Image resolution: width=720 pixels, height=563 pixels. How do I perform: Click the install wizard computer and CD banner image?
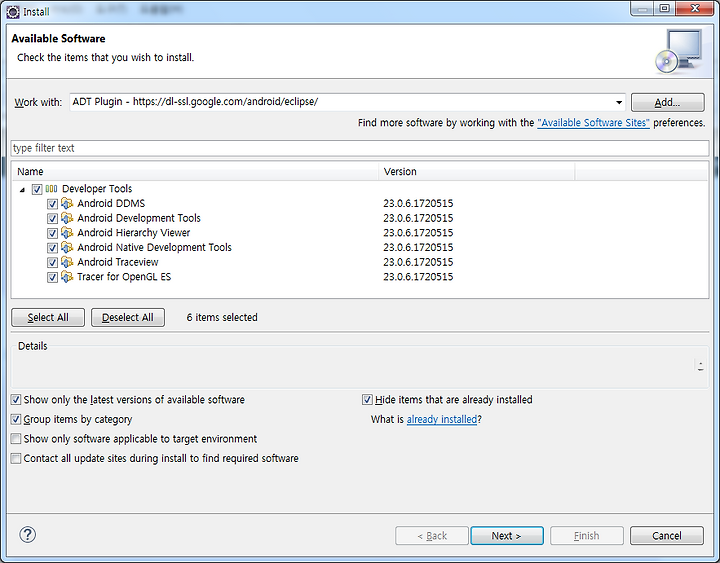pos(679,51)
